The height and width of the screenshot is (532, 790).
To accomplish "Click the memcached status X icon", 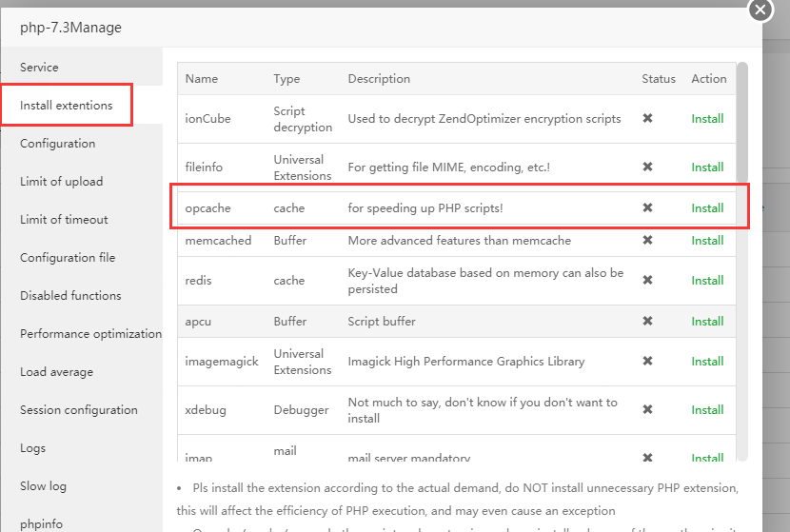I will (x=647, y=241).
